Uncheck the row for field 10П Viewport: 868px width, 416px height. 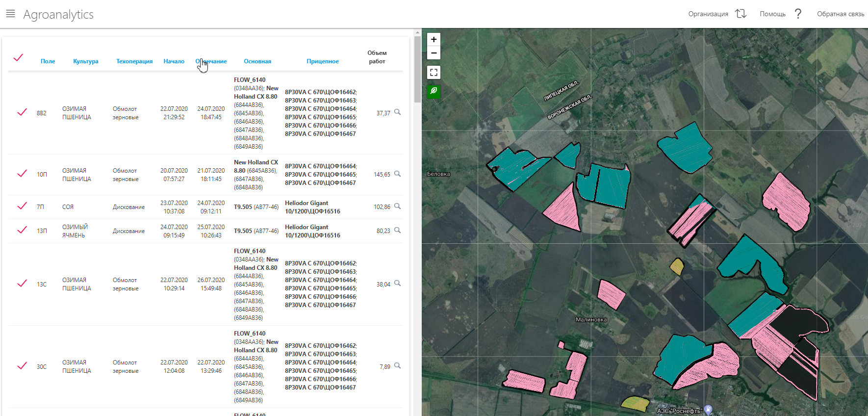pos(22,174)
